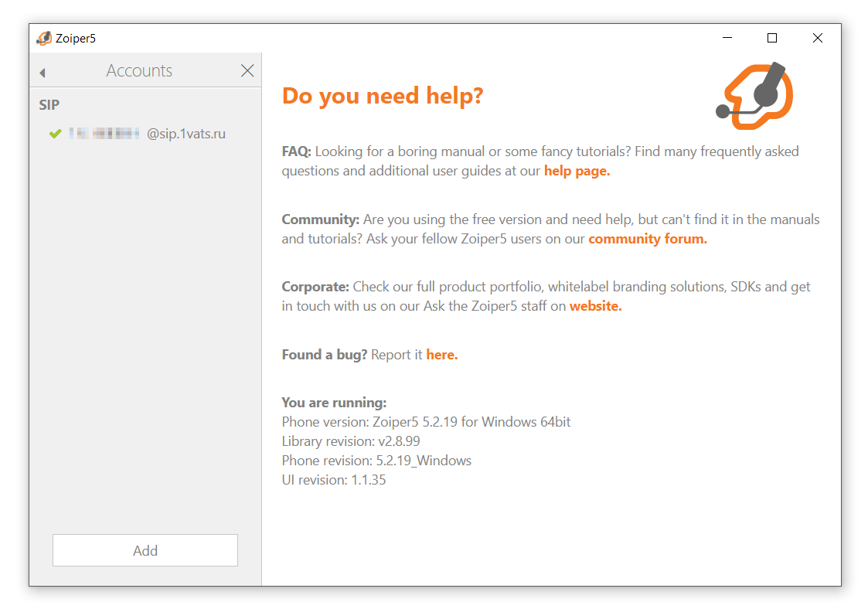
Task: Click the green checkmark registration status icon
Action: pyautogui.click(x=55, y=134)
